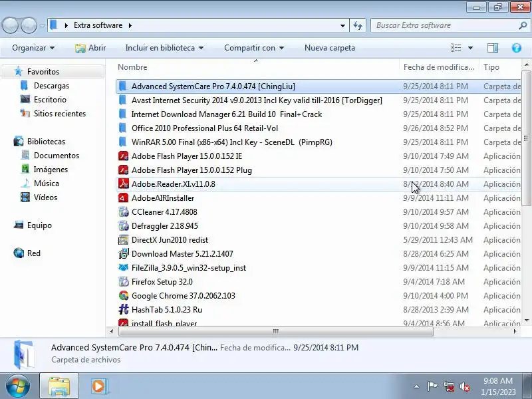The width and height of the screenshot is (532, 399).
Task: Open Windows Explorer in the taskbar
Action: 59,386
